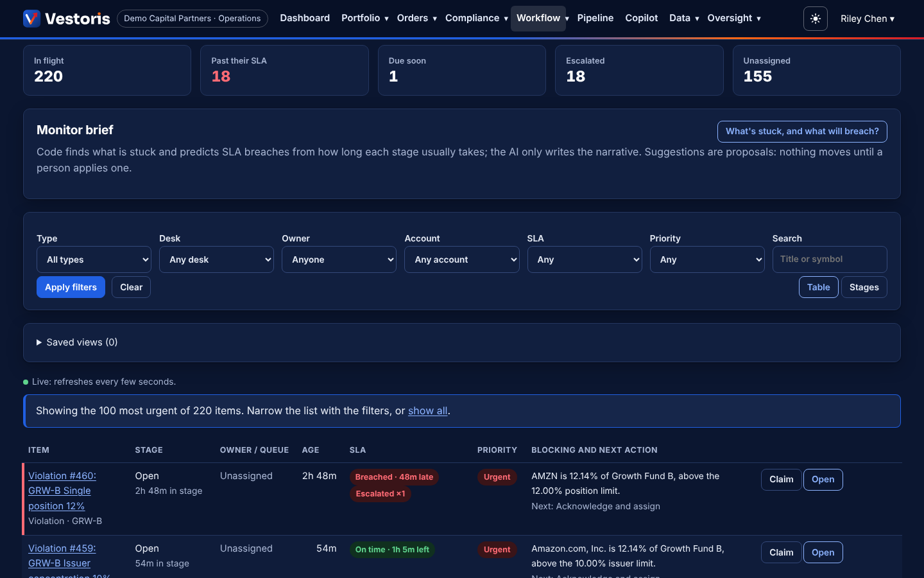Open the Violation #460 item link
Viewport: 924px width, 578px height.
pos(62,491)
